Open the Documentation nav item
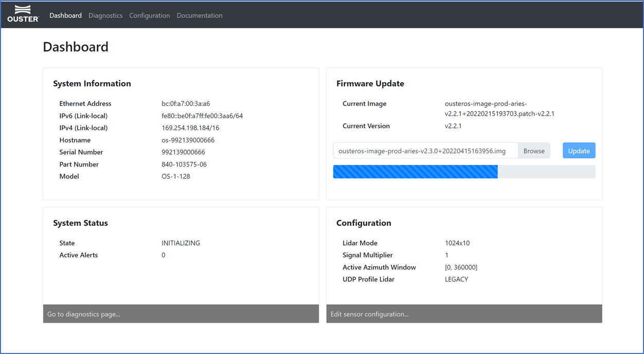Screen dimensions: 644x354 coord(200,15)
